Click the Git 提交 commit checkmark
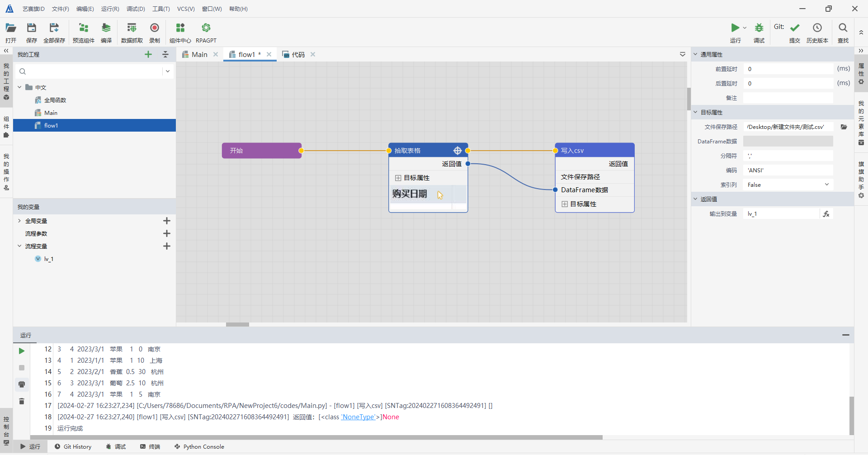Screen dimensions: 868x455 click(x=795, y=28)
